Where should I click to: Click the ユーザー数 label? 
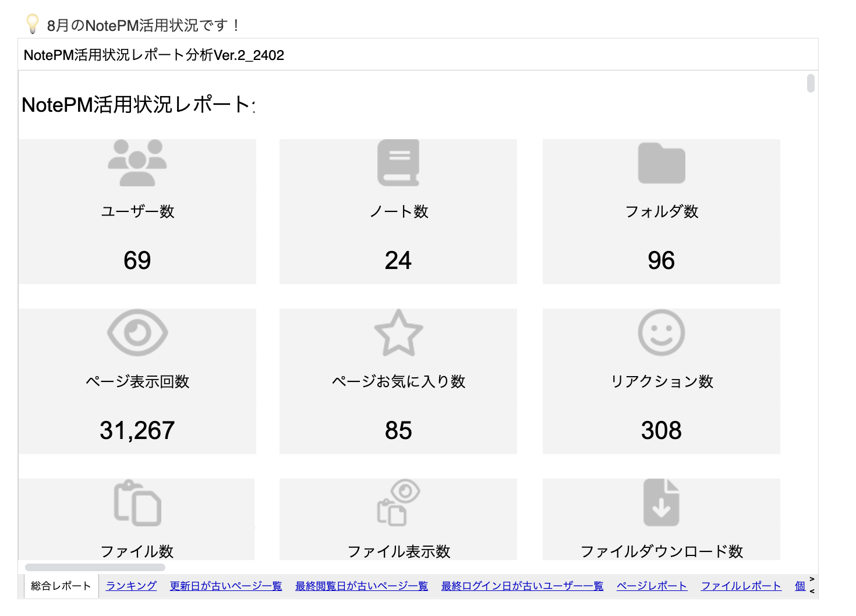tap(137, 211)
